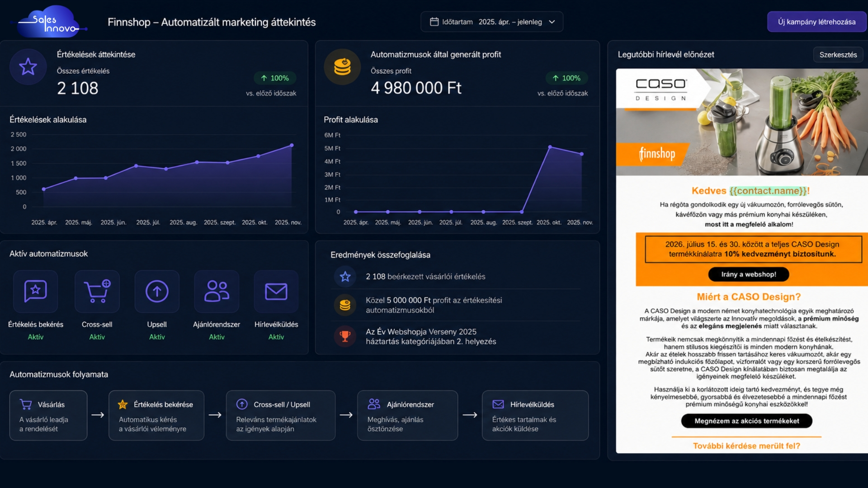Viewport: 868px width, 488px height.
Task: Select the Cross-sell / Upsell flow card
Action: [x=281, y=415]
